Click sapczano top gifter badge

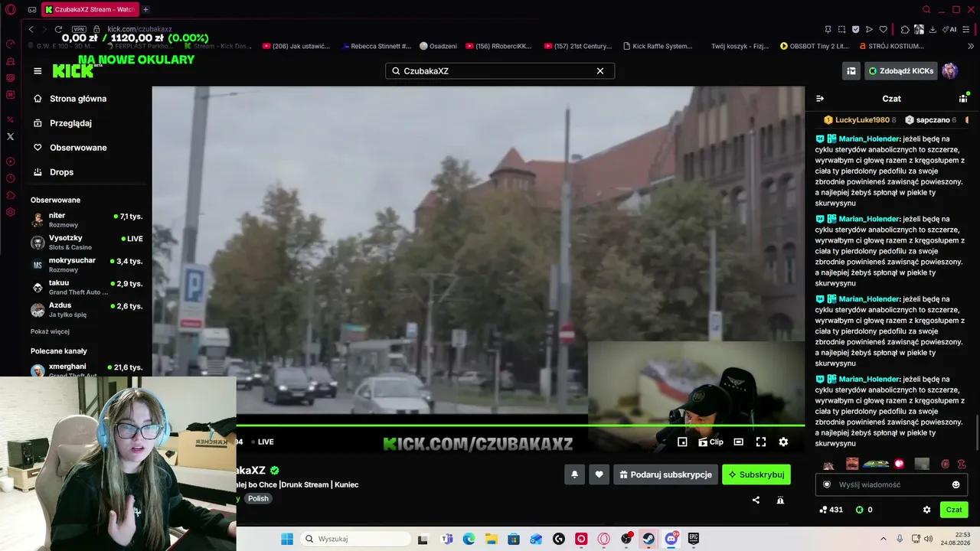click(x=929, y=120)
